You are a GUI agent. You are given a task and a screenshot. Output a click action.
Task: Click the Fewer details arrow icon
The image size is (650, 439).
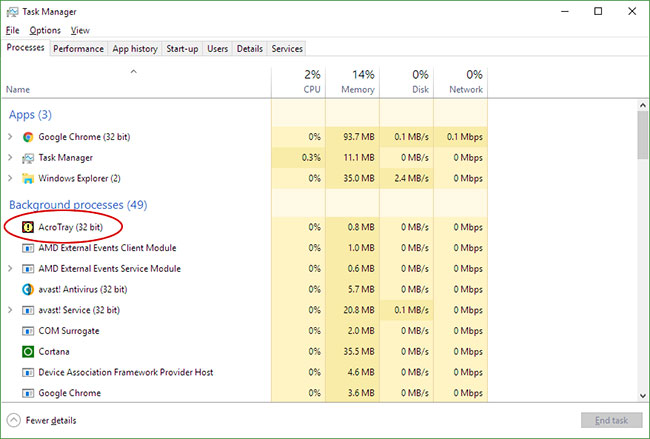(x=14, y=420)
